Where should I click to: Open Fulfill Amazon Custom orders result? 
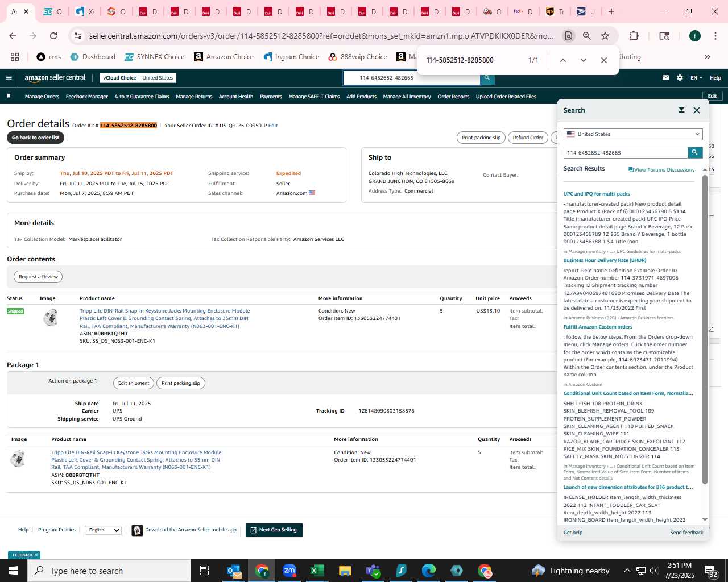coord(598,327)
